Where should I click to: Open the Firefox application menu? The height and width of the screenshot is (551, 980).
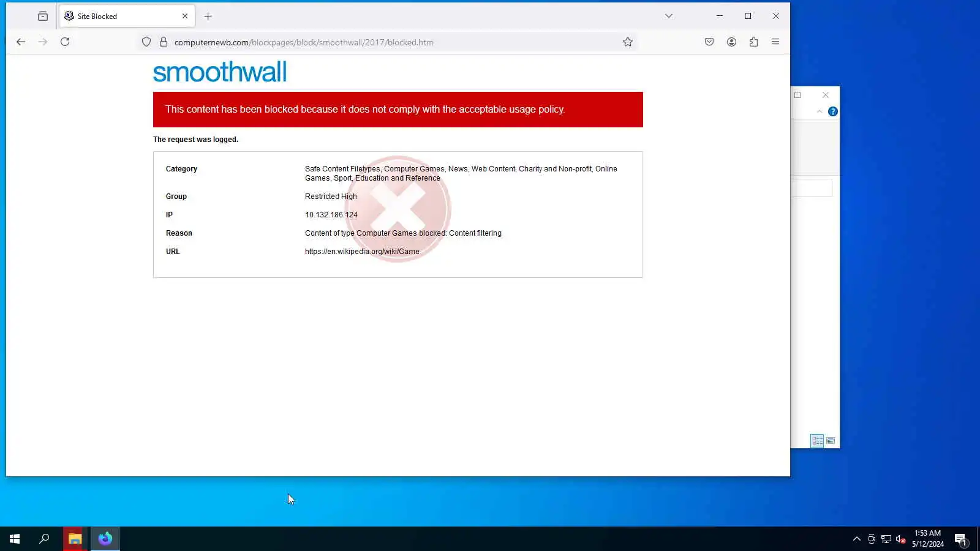click(775, 42)
